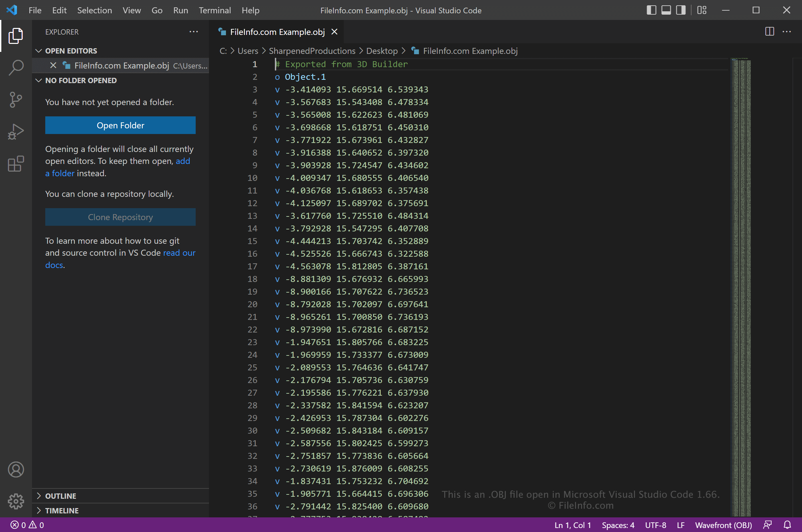Screen dimensions: 802x532
Task: Open the Terminal menu
Action: [215, 11]
